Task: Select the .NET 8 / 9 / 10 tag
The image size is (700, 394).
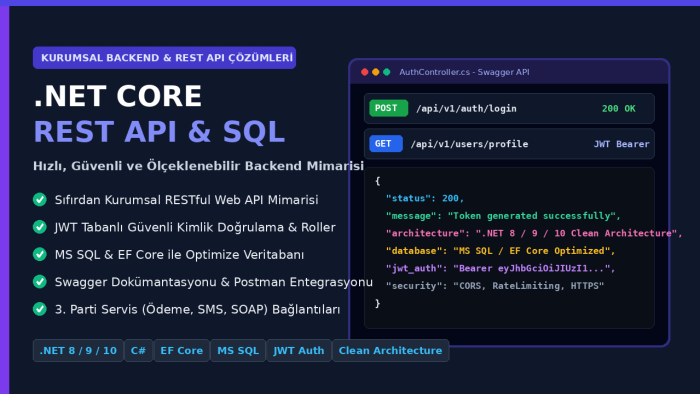Action: [78, 351]
